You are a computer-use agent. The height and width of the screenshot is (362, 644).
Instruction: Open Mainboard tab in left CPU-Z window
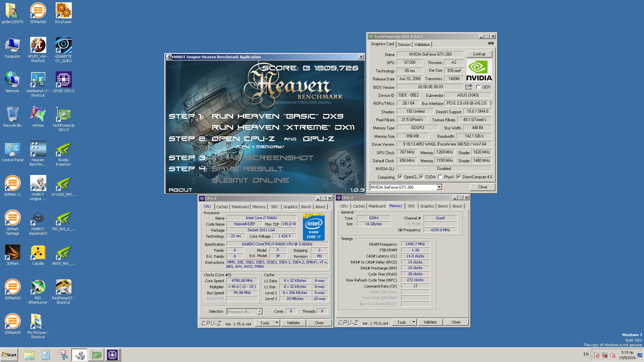point(240,207)
